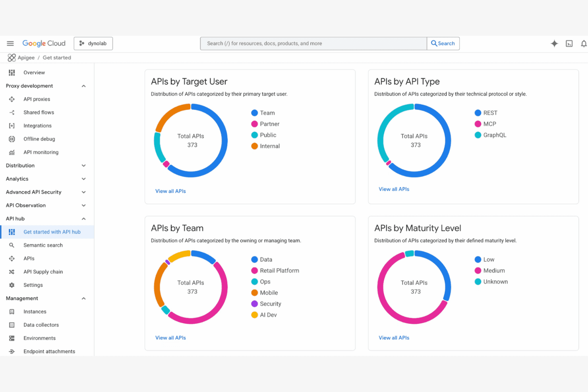View all APIs in API Type card

tap(394, 189)
